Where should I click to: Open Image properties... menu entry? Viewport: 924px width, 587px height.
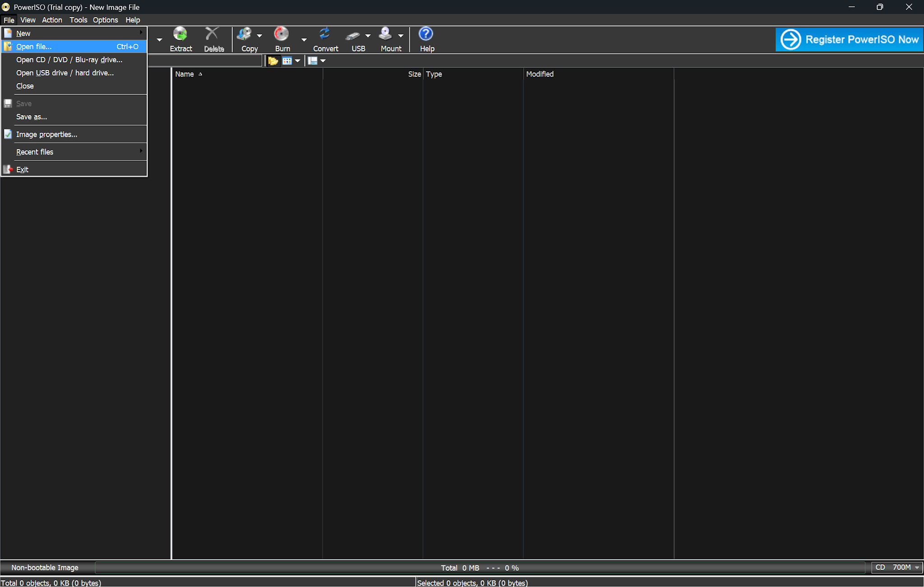(x=74, y=134)
